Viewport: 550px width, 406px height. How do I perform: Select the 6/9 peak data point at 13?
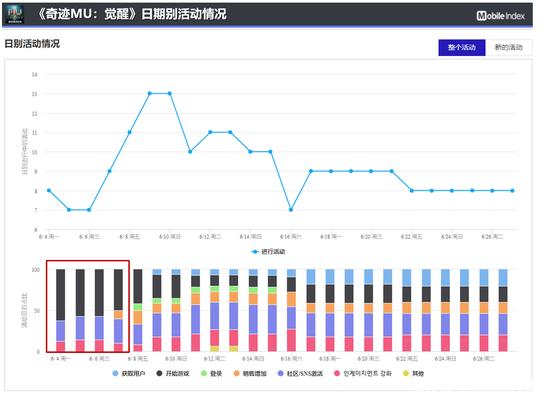pyautogui.click(x=150, y=93)
